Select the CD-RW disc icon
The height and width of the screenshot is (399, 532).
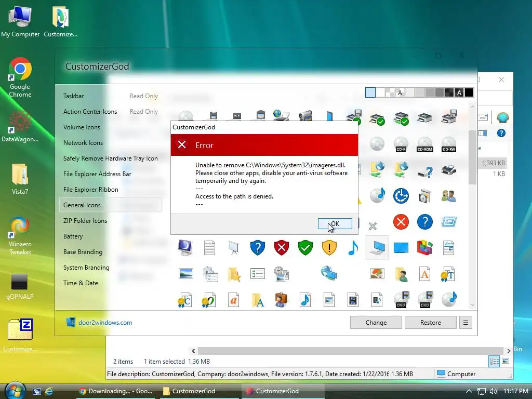point(449,144)
